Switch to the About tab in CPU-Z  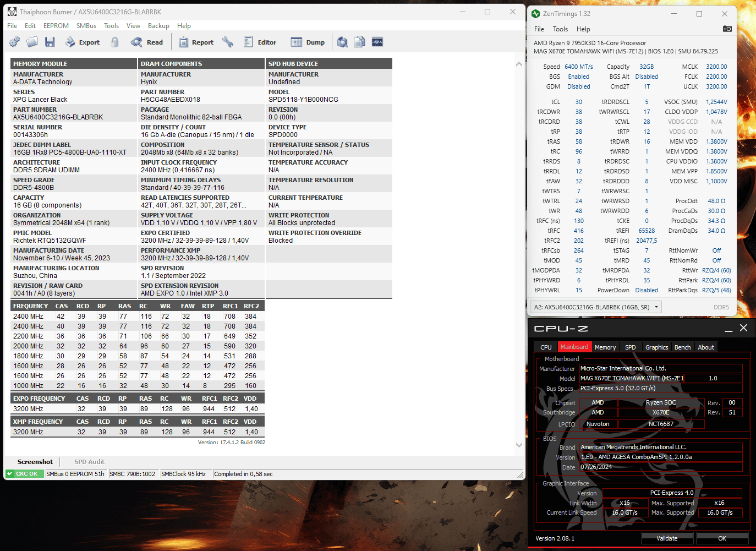point(706,347)
